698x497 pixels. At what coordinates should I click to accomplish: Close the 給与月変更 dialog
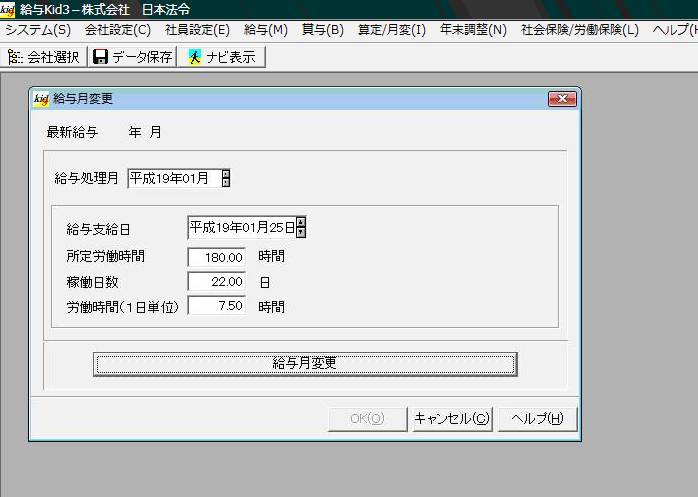click(562, 99)
